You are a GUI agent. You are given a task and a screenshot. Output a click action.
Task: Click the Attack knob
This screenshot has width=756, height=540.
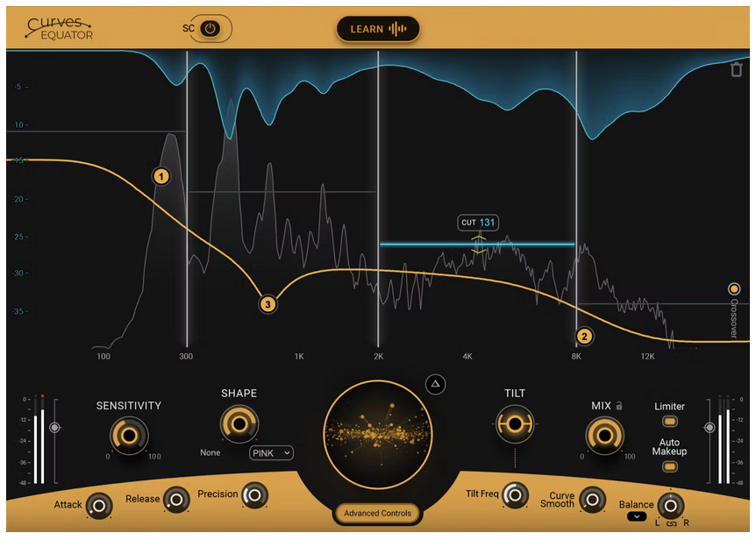(x=99, y=506)
